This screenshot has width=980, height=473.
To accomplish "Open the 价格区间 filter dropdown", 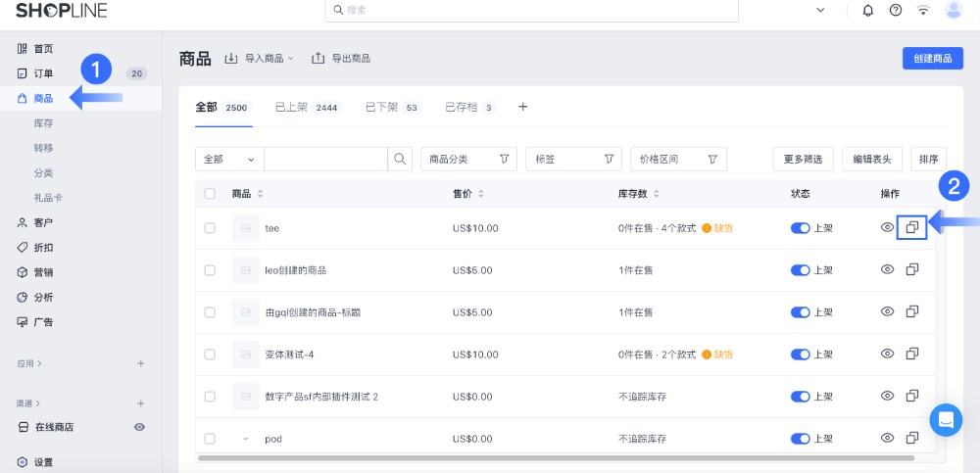I will pyautogui.click(x=678, y=159).
